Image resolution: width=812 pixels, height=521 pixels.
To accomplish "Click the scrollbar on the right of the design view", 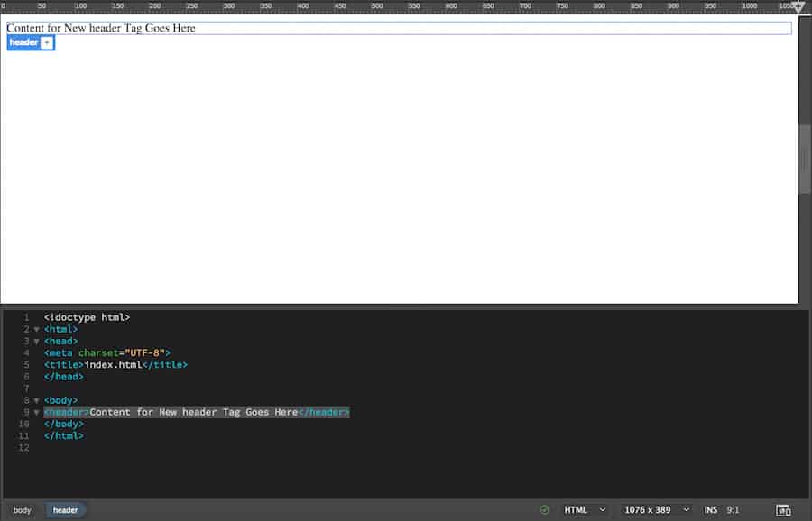I will (803, 158).
